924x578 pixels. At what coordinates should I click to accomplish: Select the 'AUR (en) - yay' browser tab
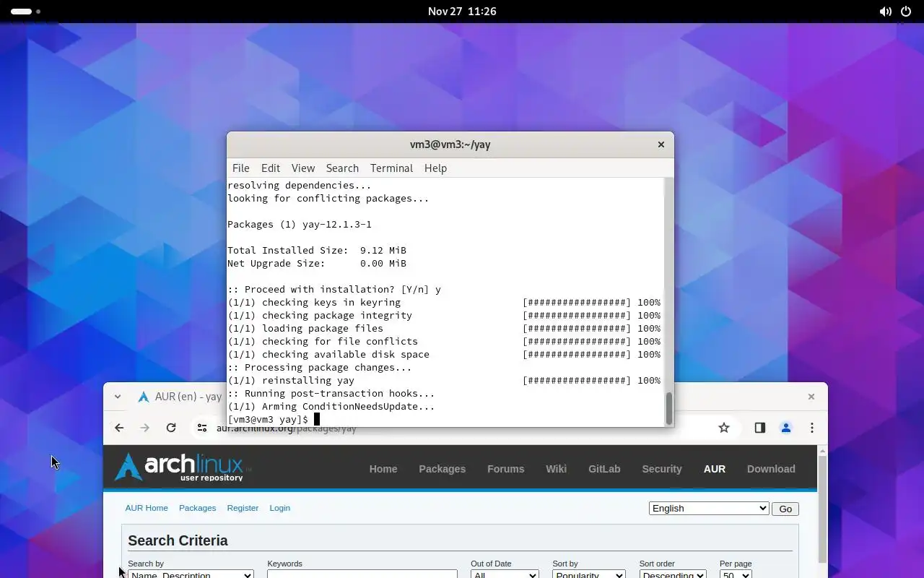180,397
